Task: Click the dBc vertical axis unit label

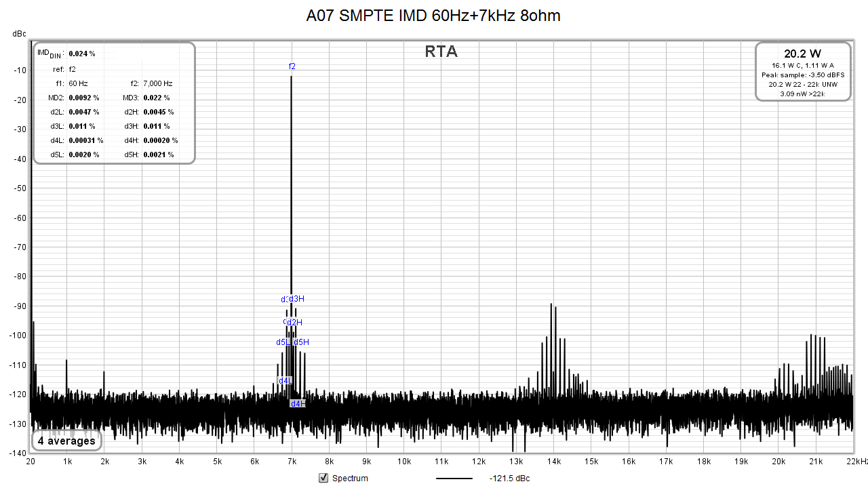Action: [20, 33]
